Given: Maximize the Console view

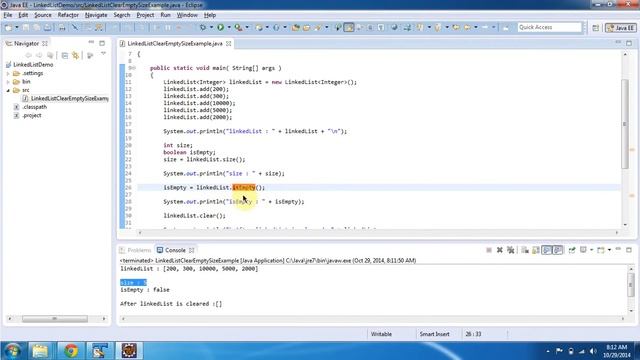Looking at the screenshot, I should coord(629,250).
